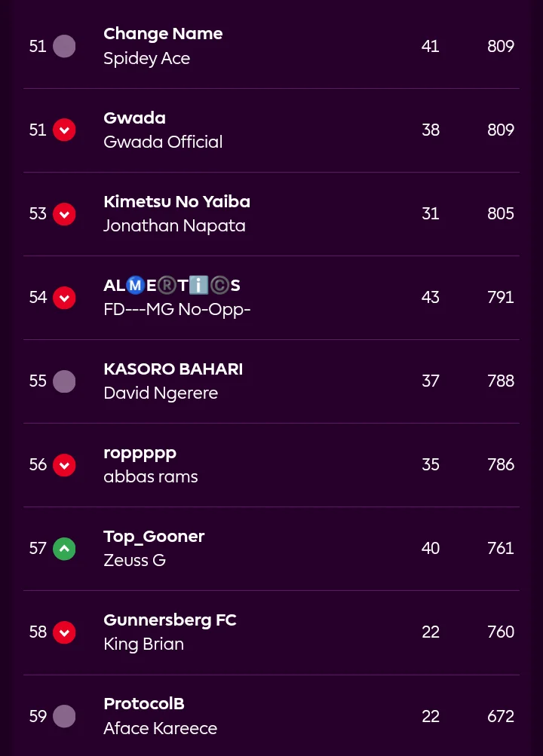Screen dimensions: 543x756
Task: Click red down arrow next to Gunnersberg FC
Action: [64, 632]
